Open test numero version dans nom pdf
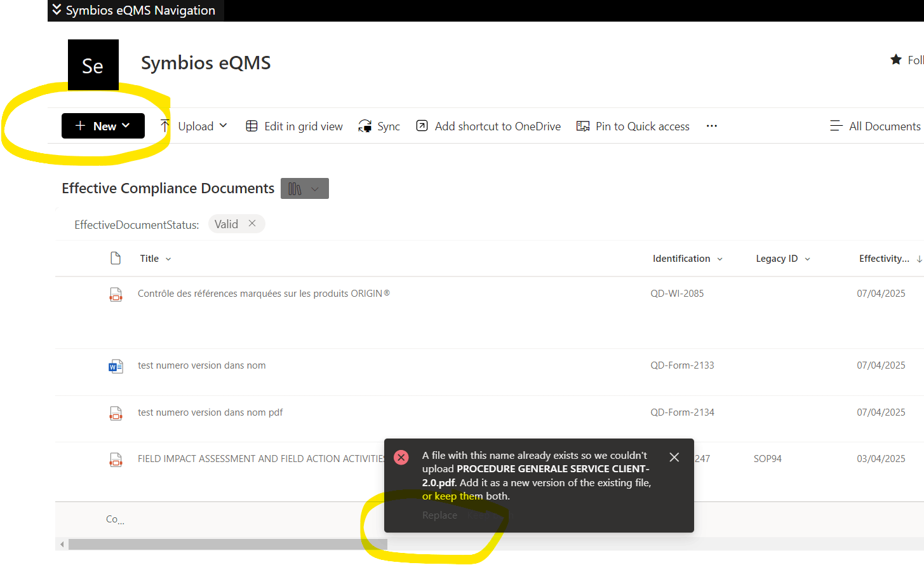The image size is (924, 565). pyautogui.click(x=210, y=412)
